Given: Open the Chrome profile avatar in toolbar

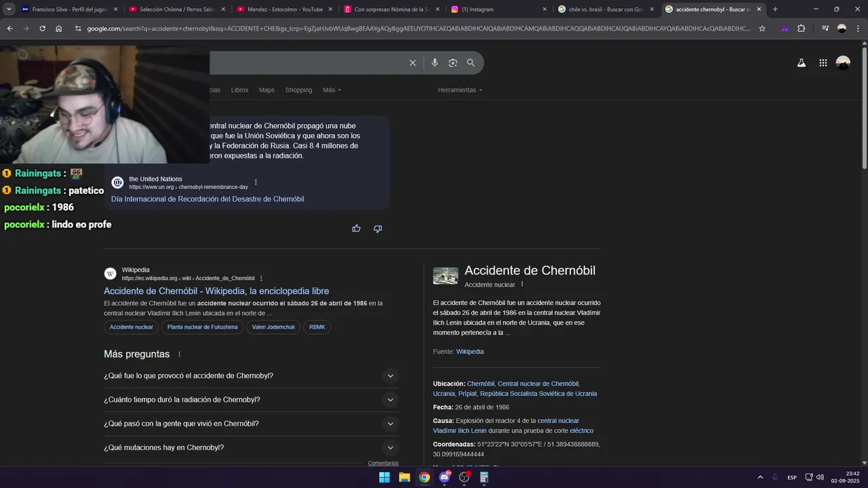Looking at the screenshot, I should (x=842, y=28).
